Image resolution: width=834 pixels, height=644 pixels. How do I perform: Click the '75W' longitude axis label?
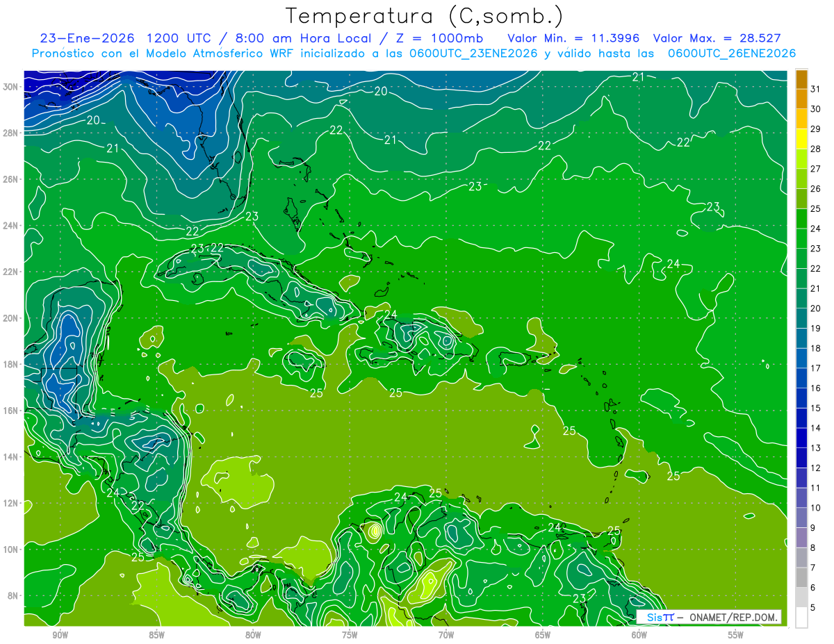point(350,635)
